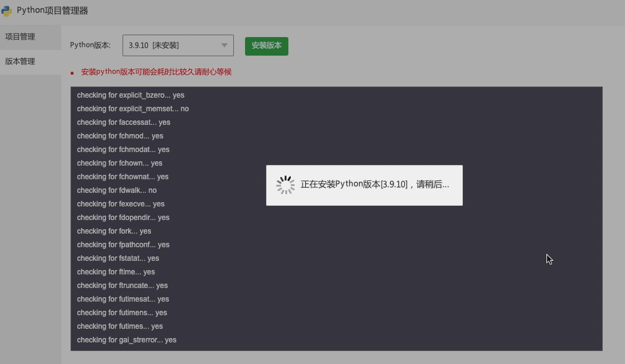
Task: Click the Python logo icon in title bar
Action: pyautogui.click(x=6, y=11)
